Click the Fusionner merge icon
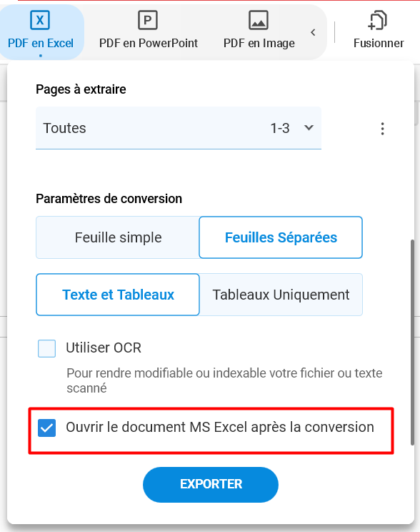The image size is (420, 532). point(377,20)
